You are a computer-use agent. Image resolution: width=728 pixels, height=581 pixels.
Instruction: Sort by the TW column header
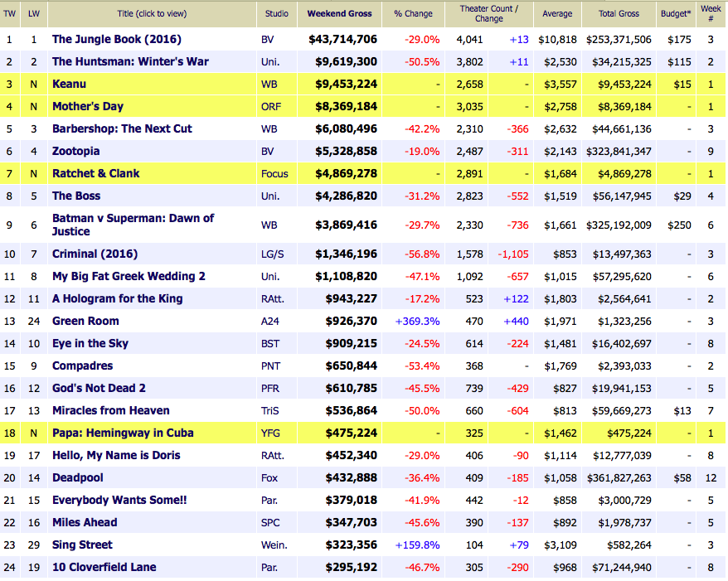point(9,13)
